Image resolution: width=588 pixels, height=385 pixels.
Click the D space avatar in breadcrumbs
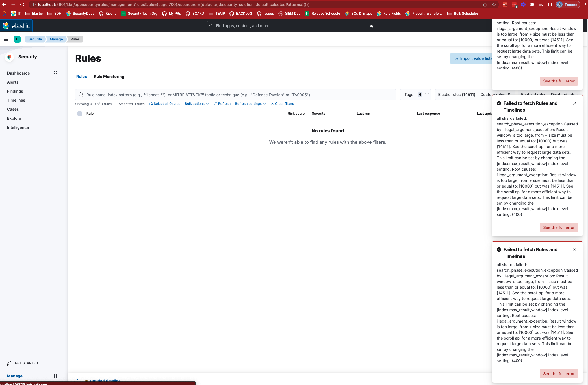17,39
